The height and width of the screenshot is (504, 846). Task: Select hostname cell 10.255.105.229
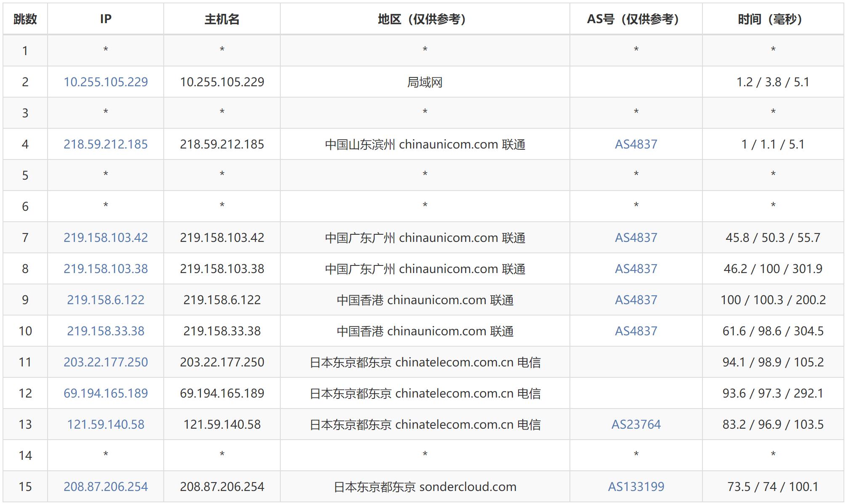click(222, 82)
